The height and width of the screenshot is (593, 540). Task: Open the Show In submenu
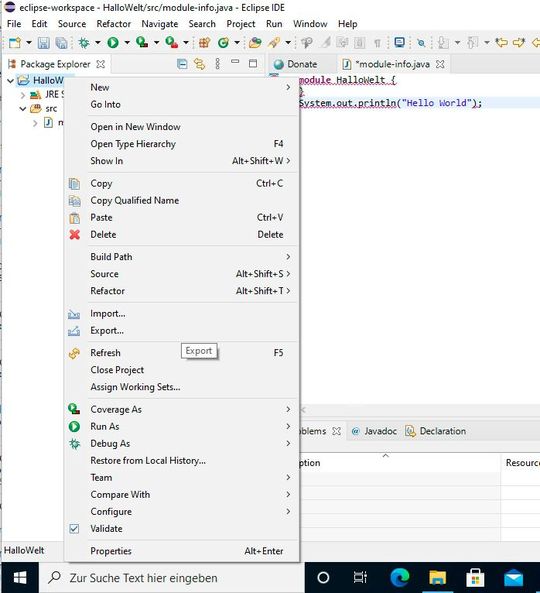[x=182, y=161]
